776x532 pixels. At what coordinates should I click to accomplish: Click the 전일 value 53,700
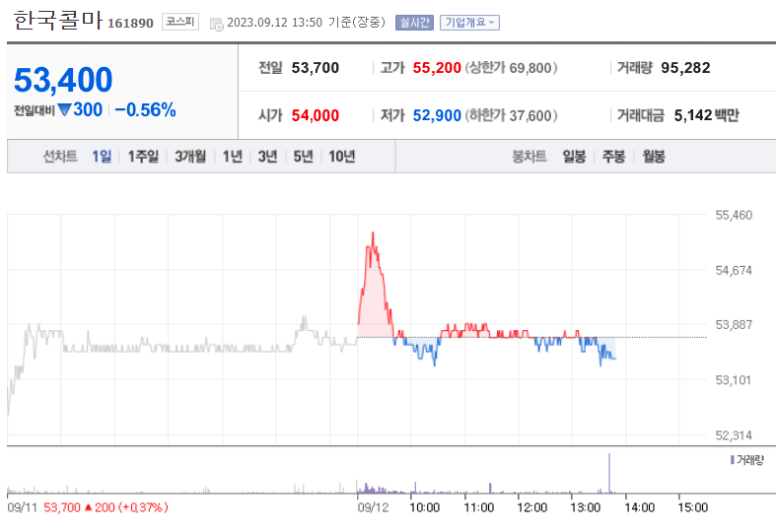[x=316, y=68]
